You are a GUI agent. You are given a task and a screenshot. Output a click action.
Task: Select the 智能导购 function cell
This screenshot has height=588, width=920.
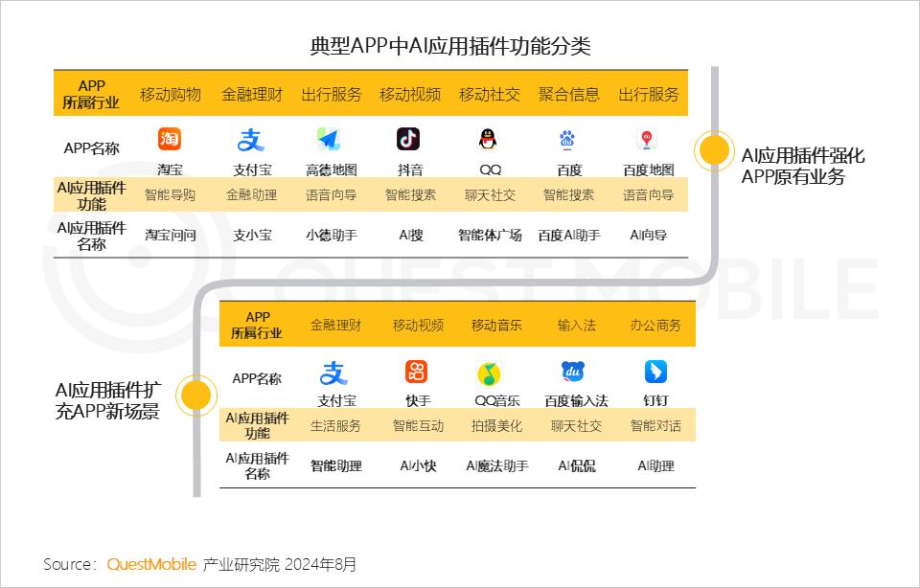(x=171, y=194)
